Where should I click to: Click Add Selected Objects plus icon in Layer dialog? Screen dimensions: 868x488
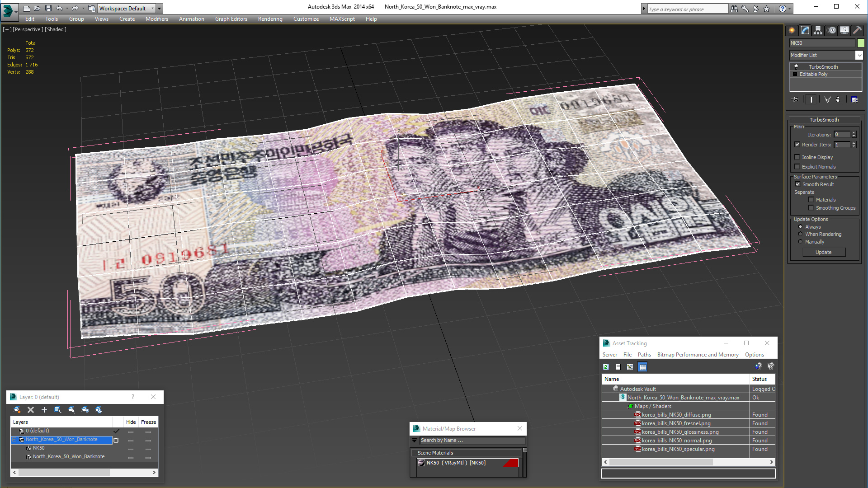pyautogui.click(x=44, y=410)
